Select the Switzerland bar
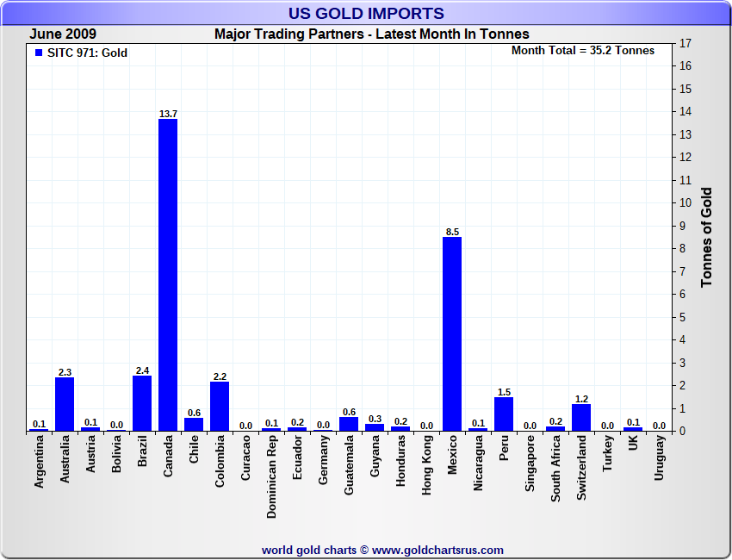Screen dimensions: 732x560 [581, 417]
